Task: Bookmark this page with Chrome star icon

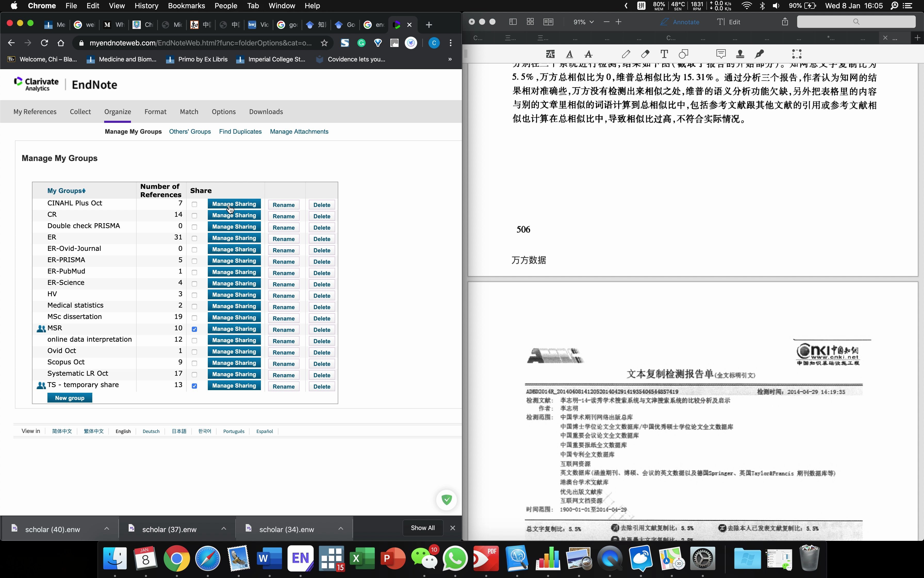Action: click(324, 43)
